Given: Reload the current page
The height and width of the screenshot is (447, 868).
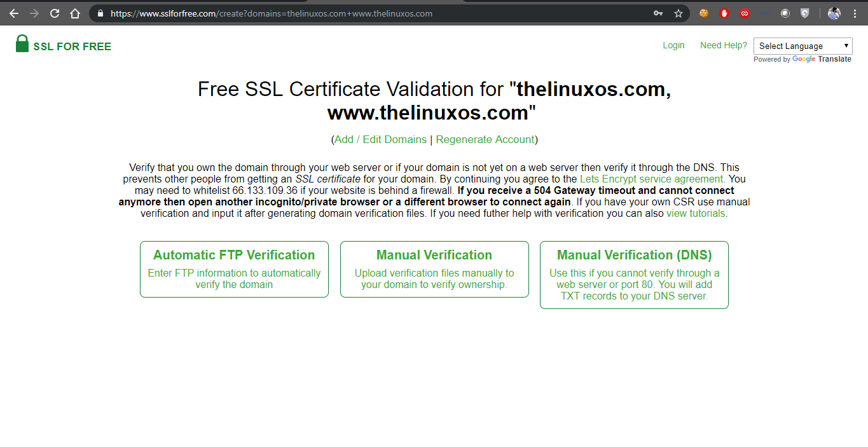Looking at the screenshot, I should point(54,13).
